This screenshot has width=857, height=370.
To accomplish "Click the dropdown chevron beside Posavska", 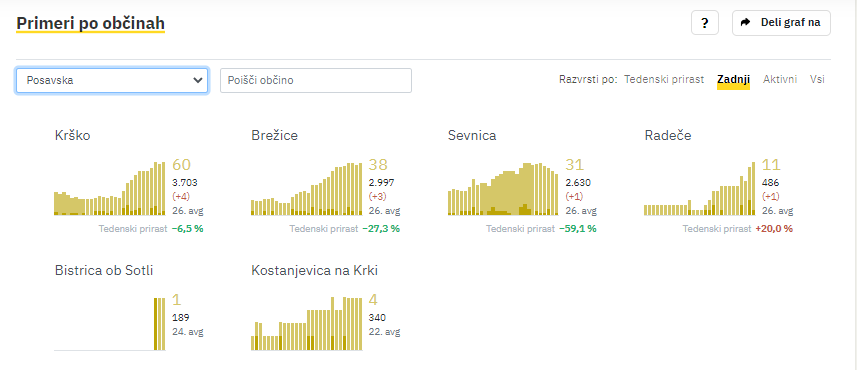I will tap(197, 80).
